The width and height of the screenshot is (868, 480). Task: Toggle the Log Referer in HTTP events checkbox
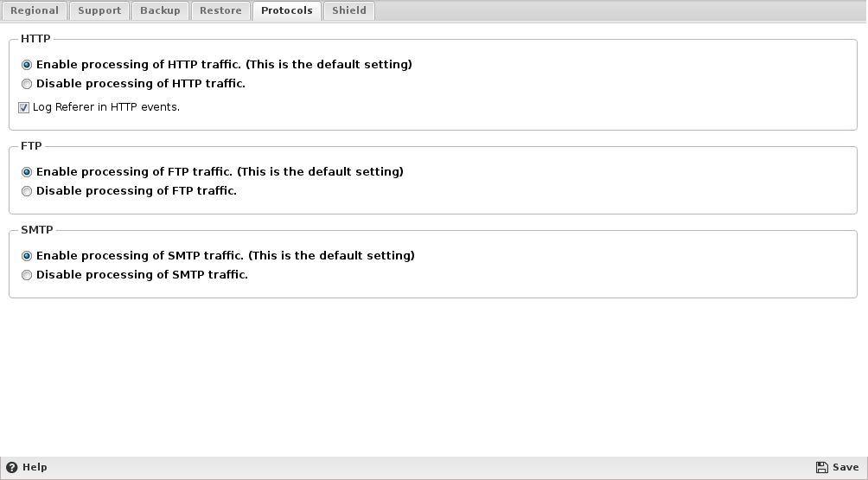point(24,108)
